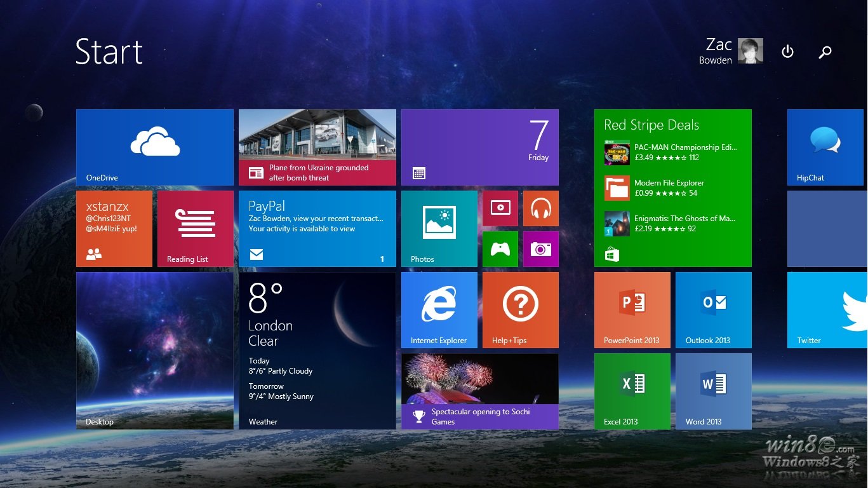Launch the Xbox Games tile
Viewport: 868px width, 488px height.
tap(500, 248)
